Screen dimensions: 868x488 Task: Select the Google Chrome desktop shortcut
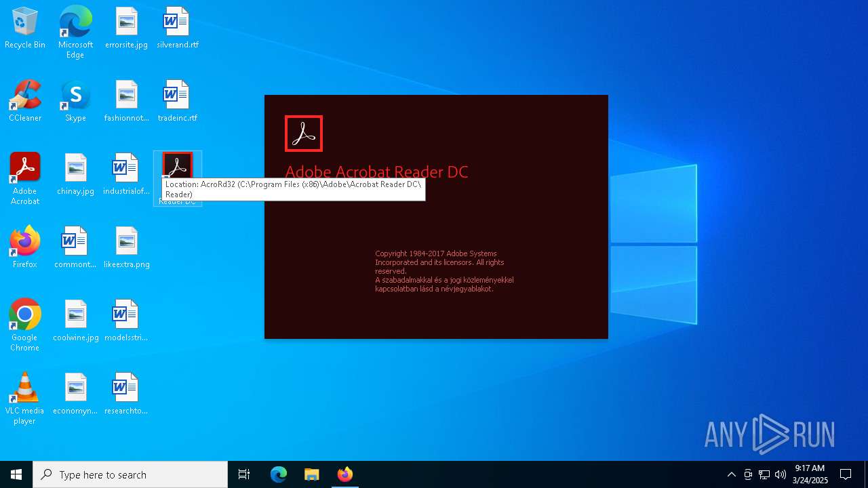pyautogui.click(x=25, y=325)
